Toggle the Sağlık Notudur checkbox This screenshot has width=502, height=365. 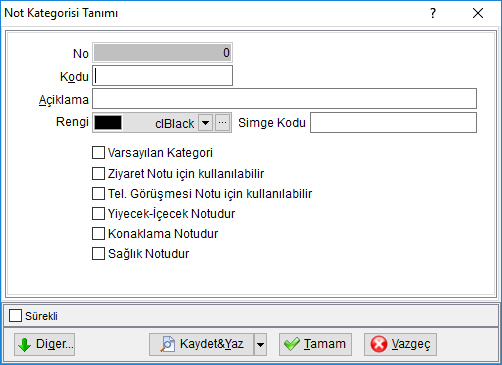pyautogui.click(x=98, y=254)
